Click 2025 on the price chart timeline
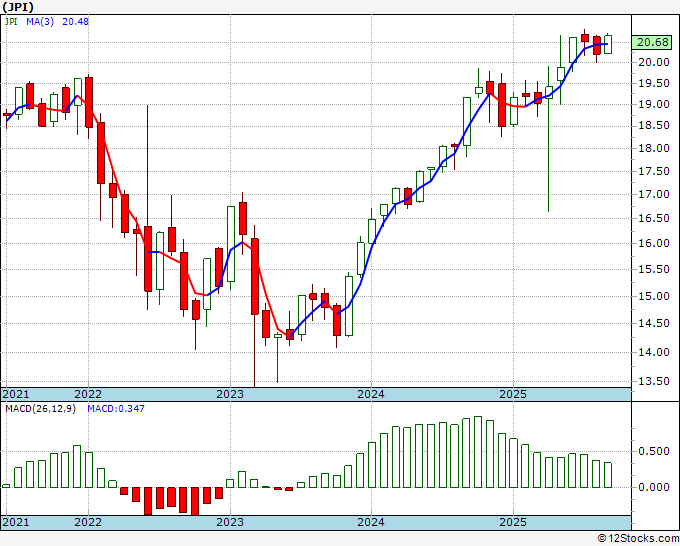 tap(513, 394)
